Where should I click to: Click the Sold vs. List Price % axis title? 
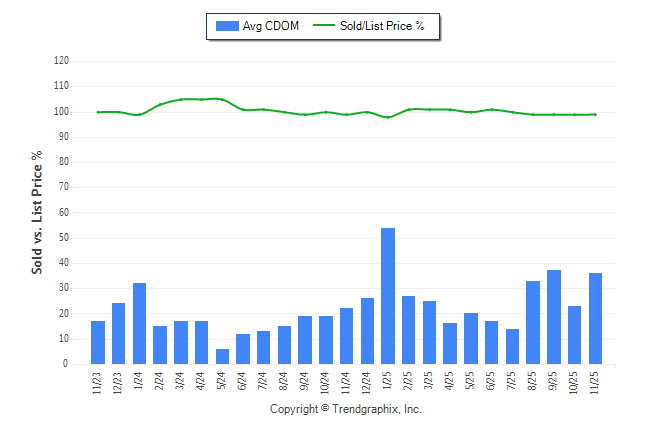coord(37,212)
